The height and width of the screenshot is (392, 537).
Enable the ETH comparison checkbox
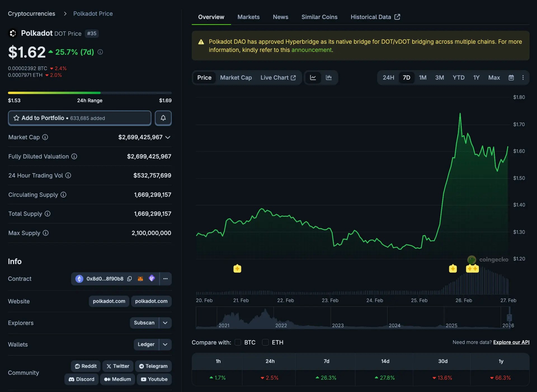pyautogui.click(x=265, y=342)
